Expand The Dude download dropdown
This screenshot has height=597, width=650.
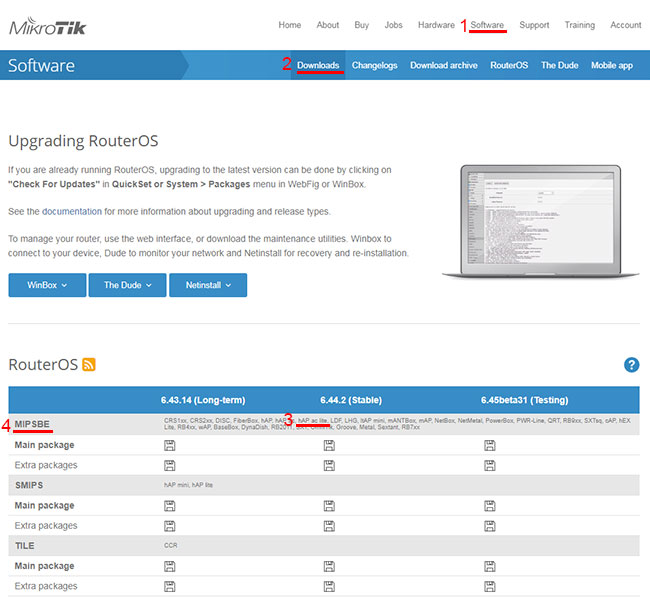[x=128, y=285]
